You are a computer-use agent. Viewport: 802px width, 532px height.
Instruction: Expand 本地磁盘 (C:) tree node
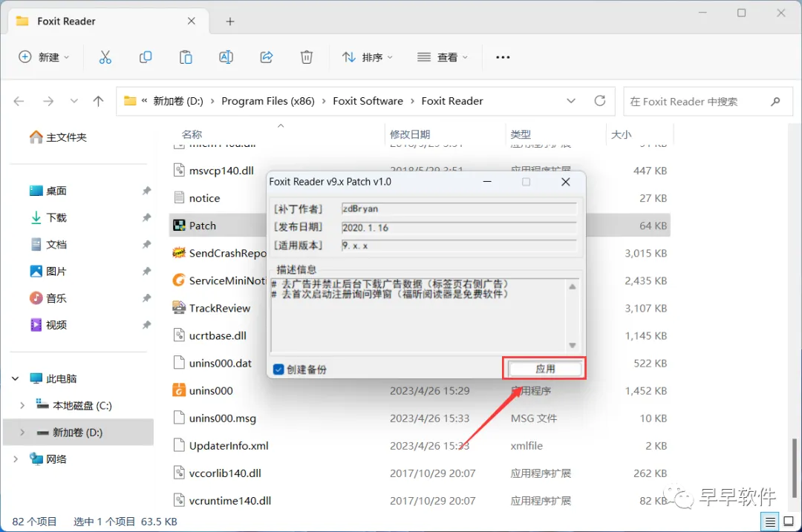click(22, 406)
